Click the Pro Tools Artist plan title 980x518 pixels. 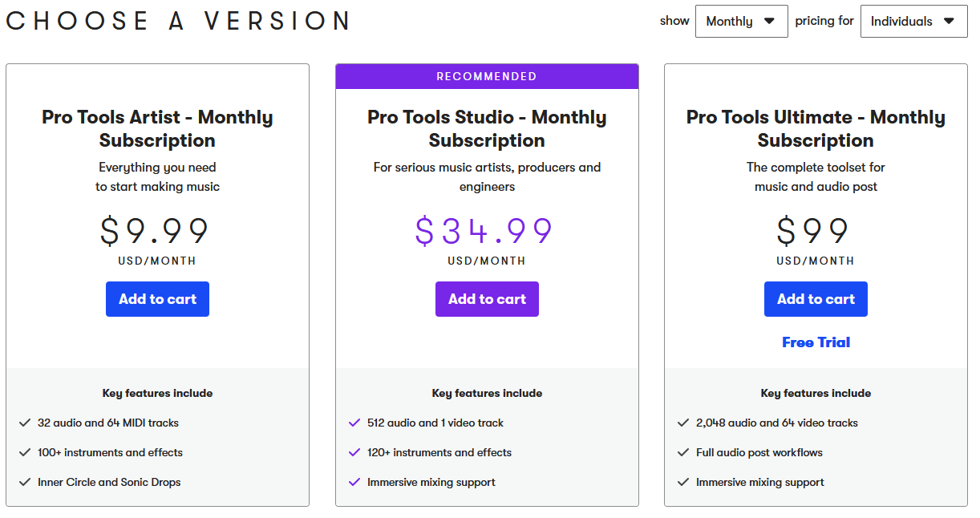tap(157, 129)
